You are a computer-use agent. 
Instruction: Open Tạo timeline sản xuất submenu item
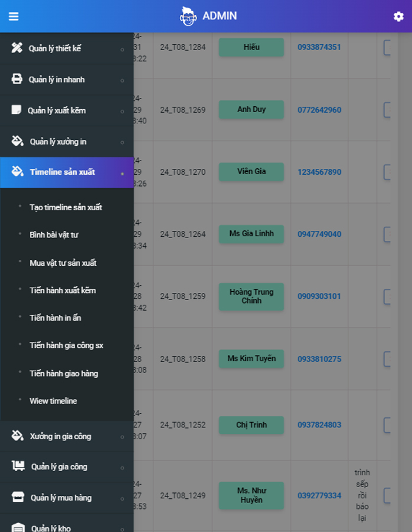click(66, 207)
